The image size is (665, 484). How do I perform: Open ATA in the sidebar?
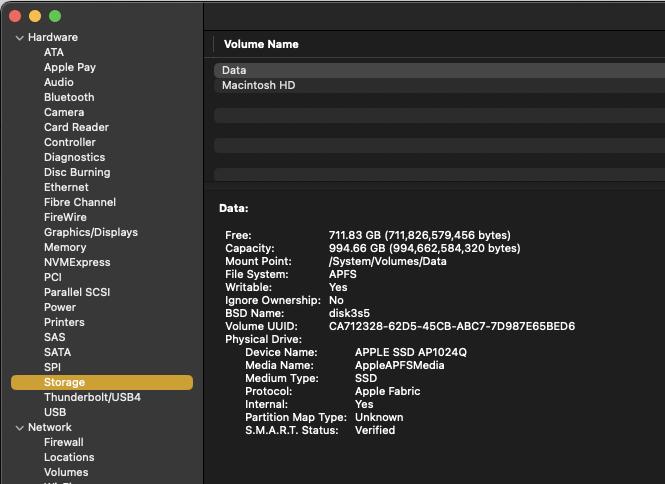[x=53, y=52]
